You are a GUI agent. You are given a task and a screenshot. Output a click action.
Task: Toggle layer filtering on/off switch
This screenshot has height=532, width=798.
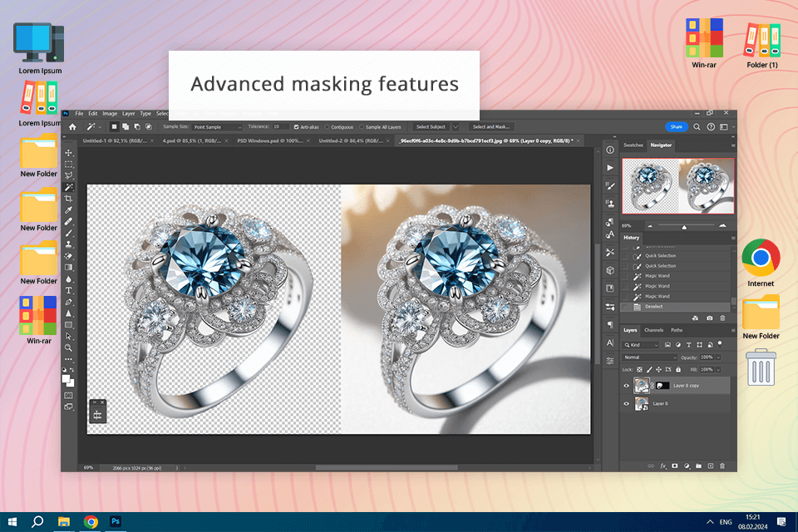[x=720, y=344]
